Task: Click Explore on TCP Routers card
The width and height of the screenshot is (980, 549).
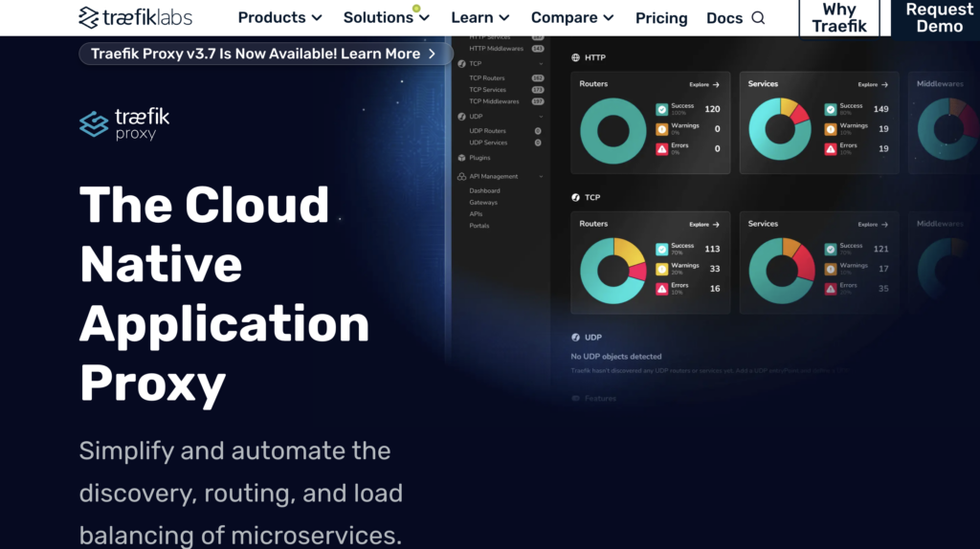Action: pyautogui.click(x=704, y=224)
